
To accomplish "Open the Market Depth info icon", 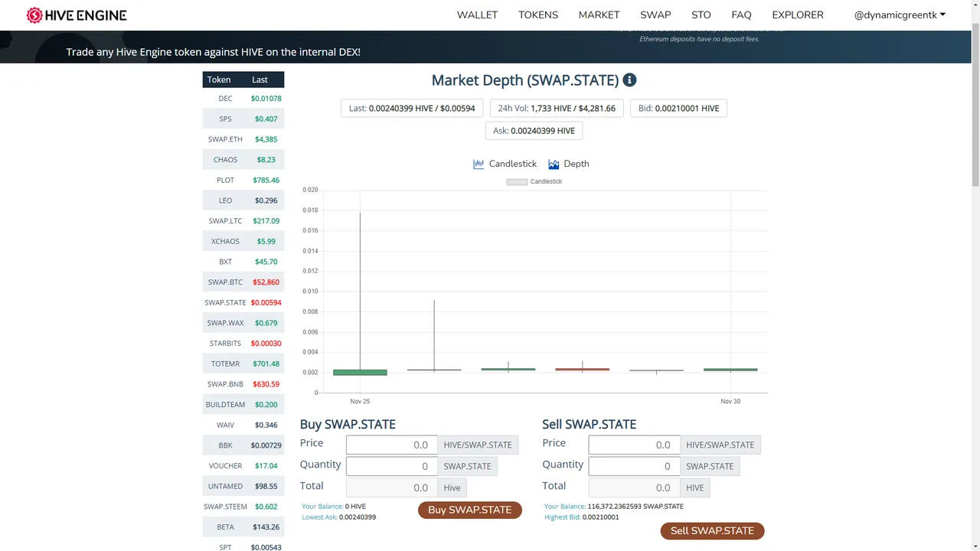I will (629, 80).
